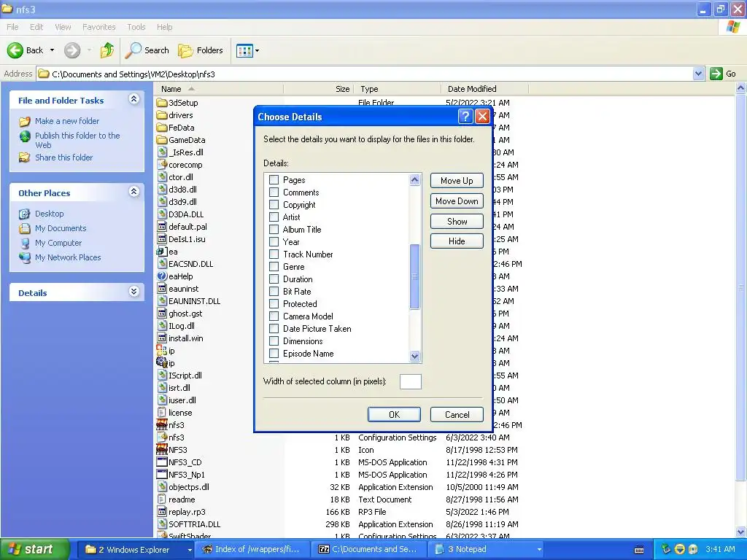The height and width of the screenshot is (560, 747).
Task: Tick the Album Title checkbox
Action: tap(274, 230)
